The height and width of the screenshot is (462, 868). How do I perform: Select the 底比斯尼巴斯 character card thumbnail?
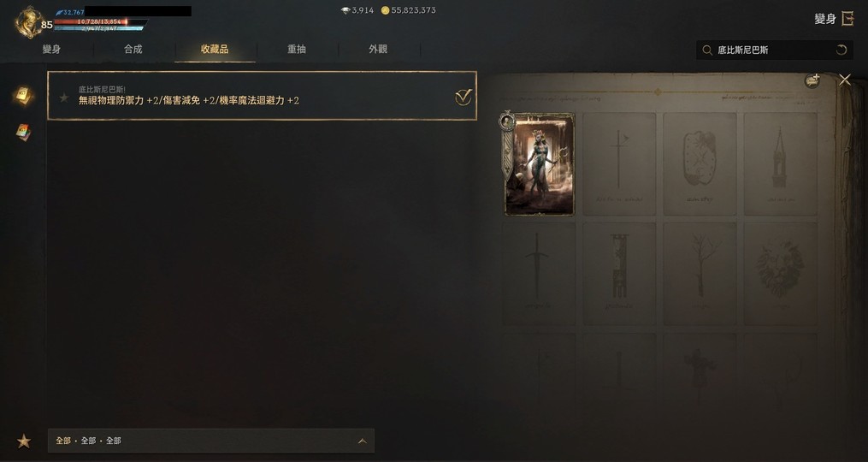pos(538,164)
